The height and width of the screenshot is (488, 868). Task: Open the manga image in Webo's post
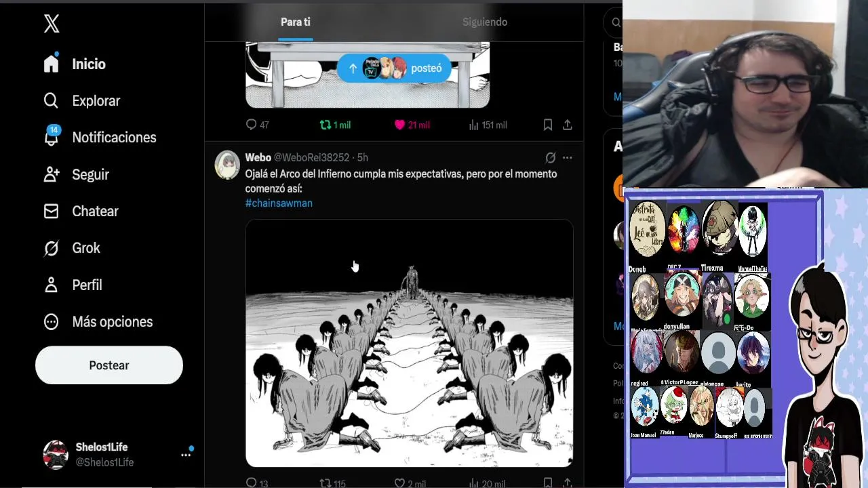(x=409, y=343)
